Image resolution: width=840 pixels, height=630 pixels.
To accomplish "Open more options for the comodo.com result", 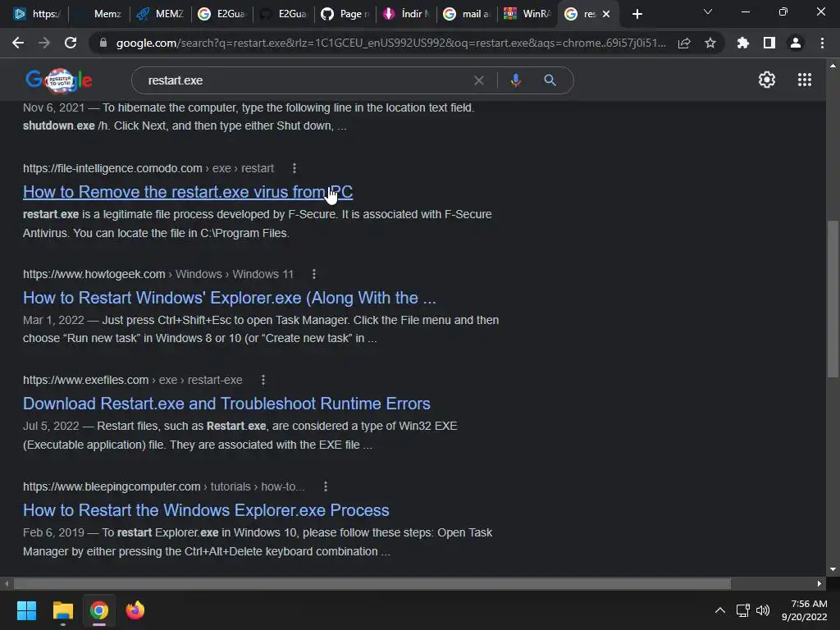I will click(294, 168).
